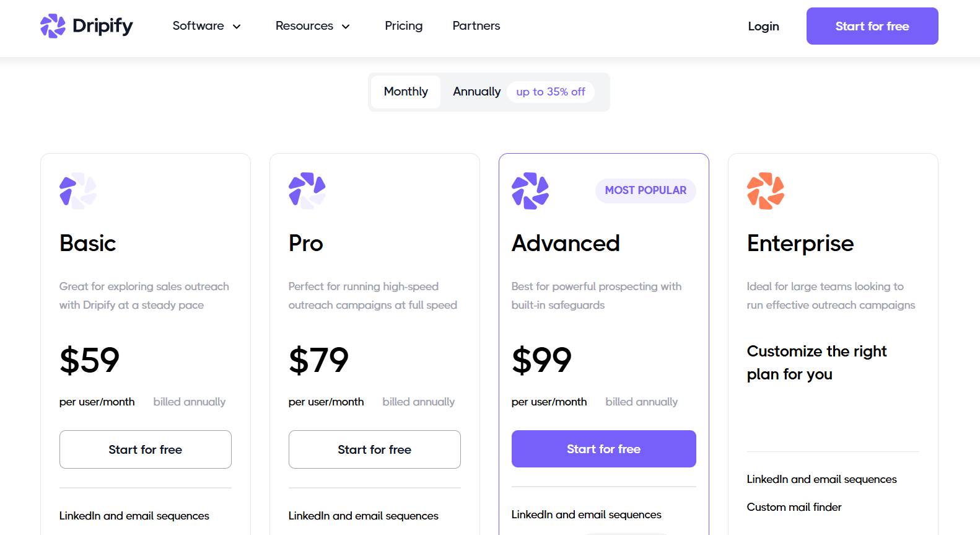Select the Monthly billing option
Image resolution: width=980 pixels, height=535 pixels.
click(x=406, y=91)
